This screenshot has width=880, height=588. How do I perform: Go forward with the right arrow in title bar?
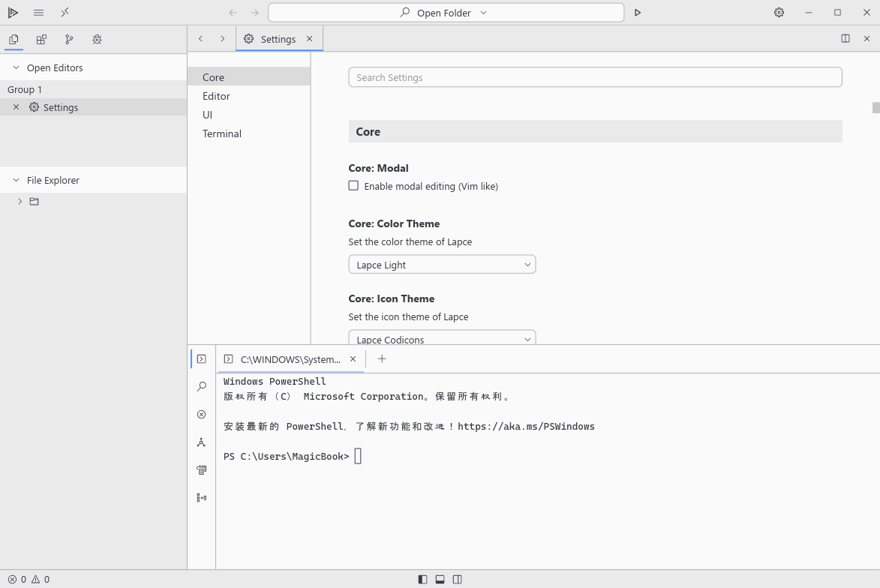(x=255, y=12)
